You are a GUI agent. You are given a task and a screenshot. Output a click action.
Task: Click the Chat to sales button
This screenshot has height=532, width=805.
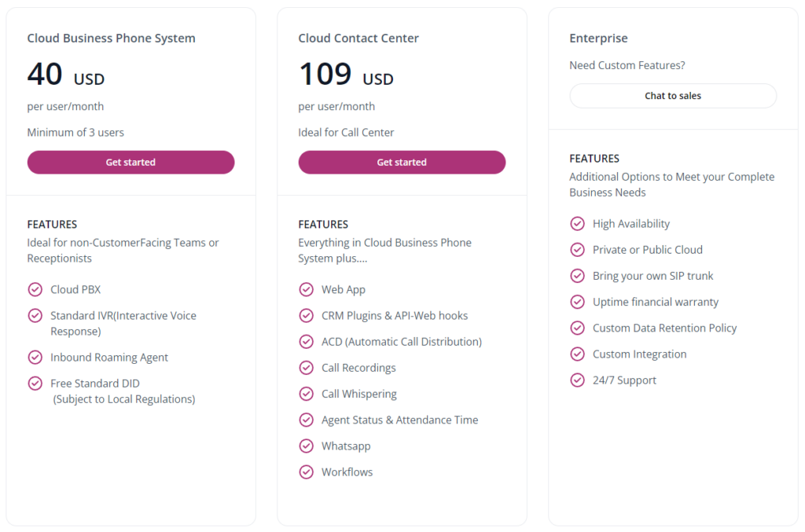pos(673,96)
